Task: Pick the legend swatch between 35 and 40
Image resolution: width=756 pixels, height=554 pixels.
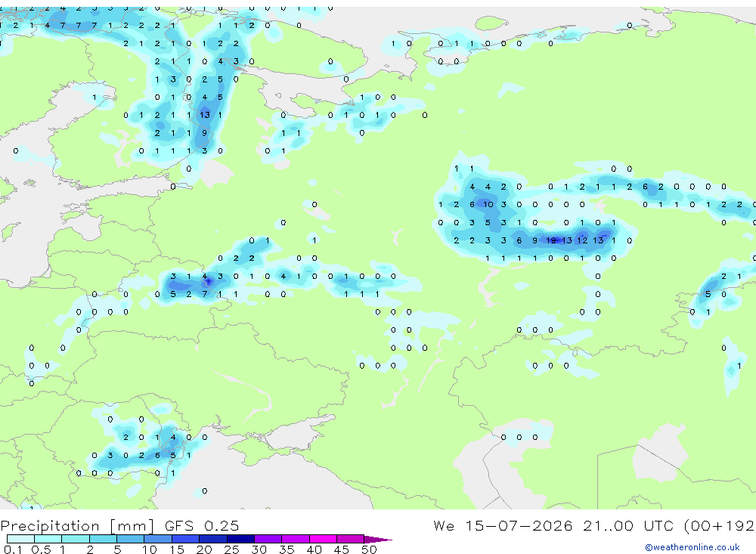Action: click(x=295, y=539)
